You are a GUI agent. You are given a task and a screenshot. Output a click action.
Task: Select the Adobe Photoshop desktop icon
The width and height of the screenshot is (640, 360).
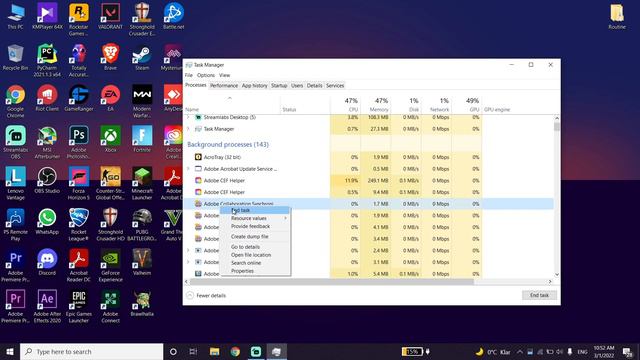click(79, 142)
